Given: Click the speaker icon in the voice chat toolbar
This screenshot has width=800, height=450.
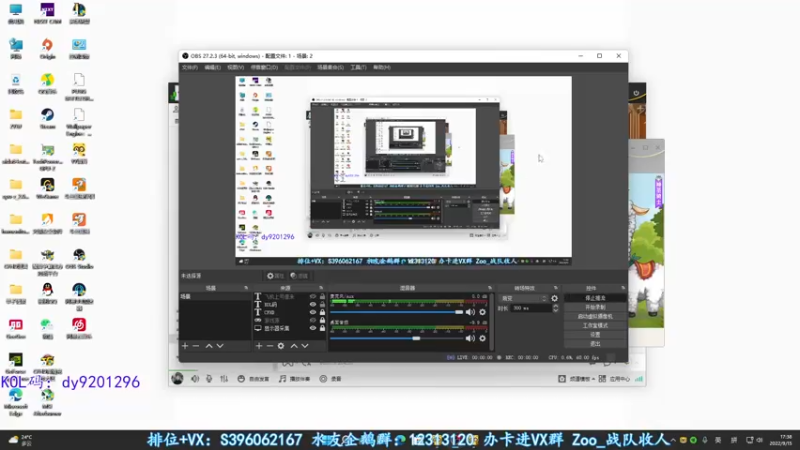Looking at the screenshot, I should pyautogui.click(x=195, y=379).
